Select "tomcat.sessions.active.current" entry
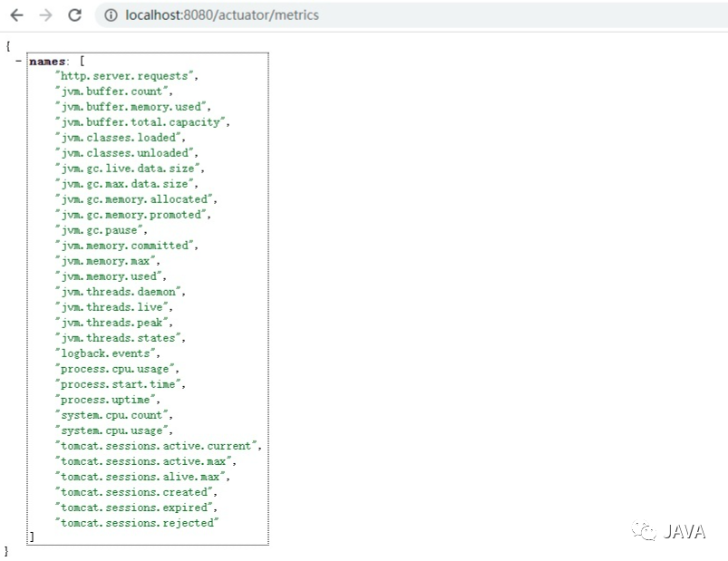Image resolution: width=728 pixels, height=561 pixels. click(x=156, y=446)
